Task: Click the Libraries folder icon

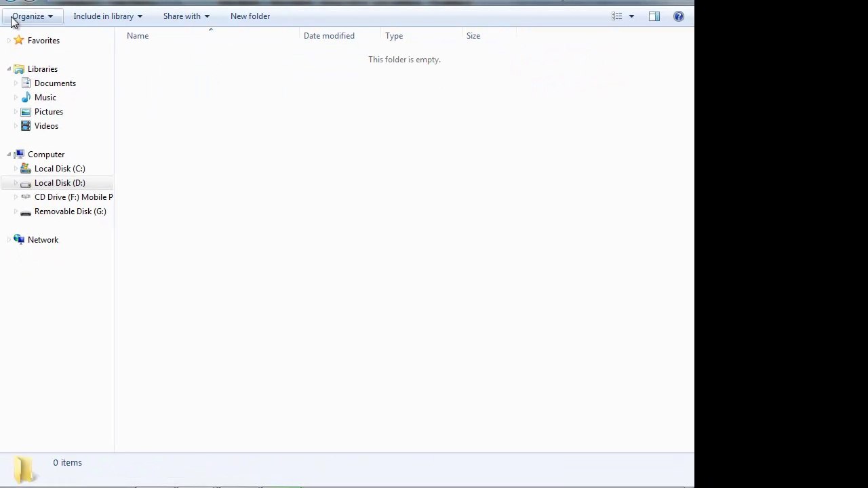Action: point(19,69)
